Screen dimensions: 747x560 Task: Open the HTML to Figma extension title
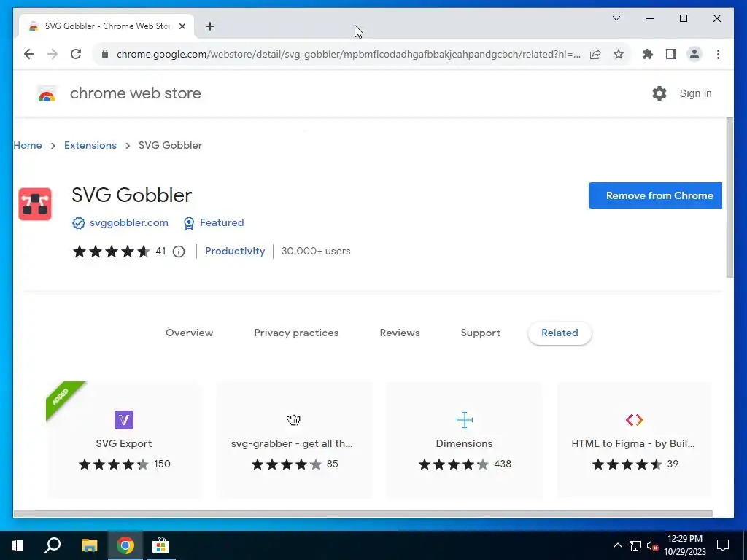[x=633, y=443]
